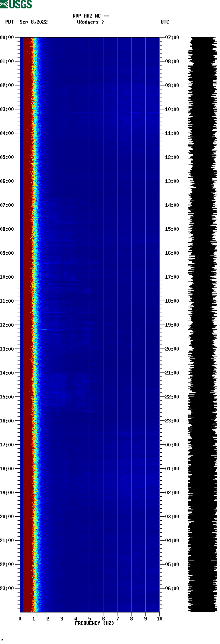The image size is (220, 644).
Task: Click the UTC time label '13:00'
Action: pyautogui.click(x=172, y=181)
